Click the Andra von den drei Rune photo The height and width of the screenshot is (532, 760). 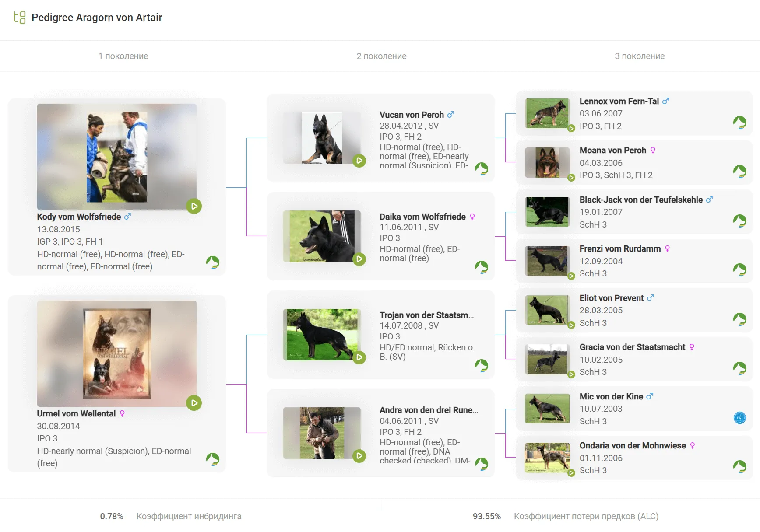(x=322, y=433)
